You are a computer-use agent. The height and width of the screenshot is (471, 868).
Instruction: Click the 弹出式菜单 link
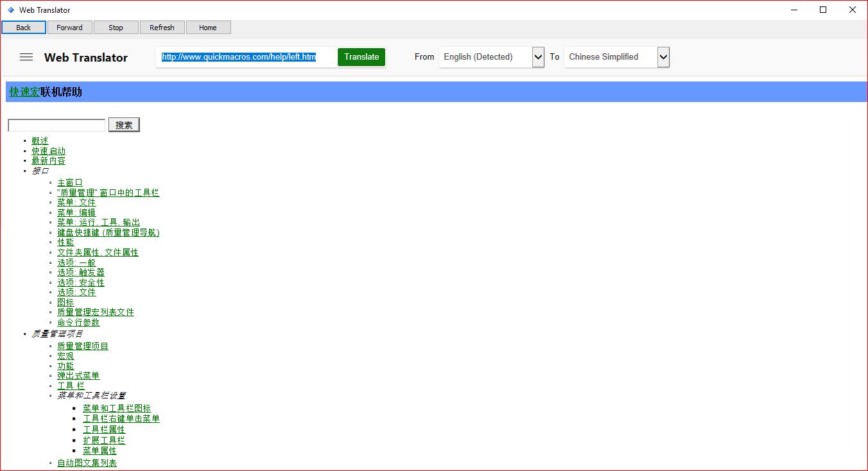[x=78, y=376]
